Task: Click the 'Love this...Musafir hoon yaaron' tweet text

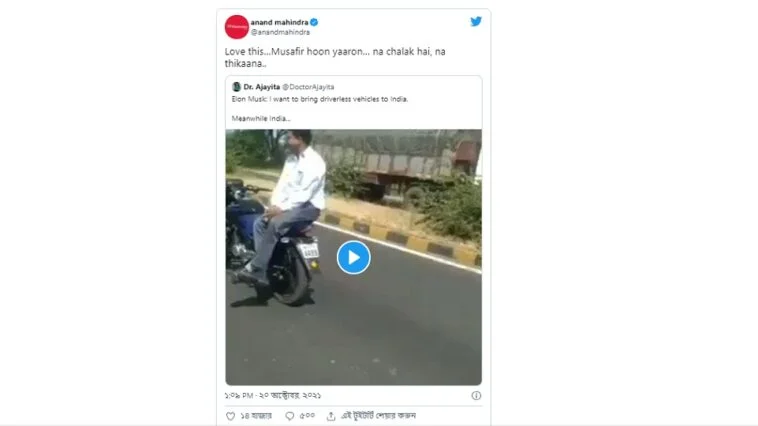Action: 335,58
